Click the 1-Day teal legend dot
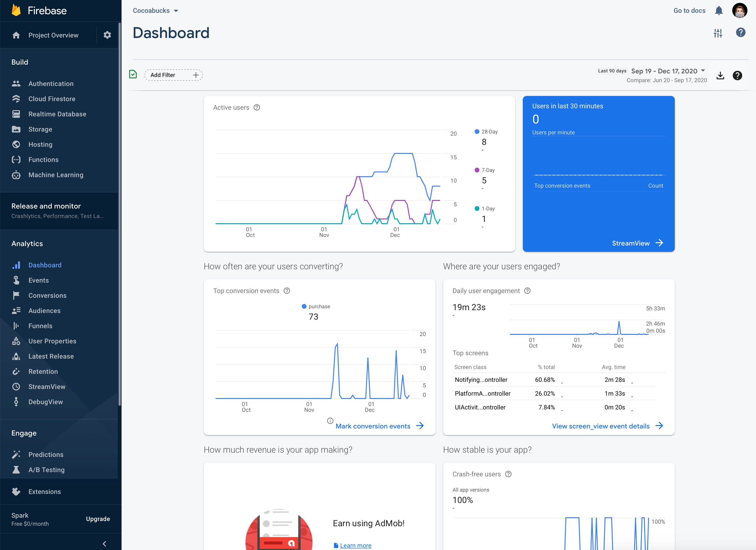This screenshot has height=550, width=756. click(477, 209)
